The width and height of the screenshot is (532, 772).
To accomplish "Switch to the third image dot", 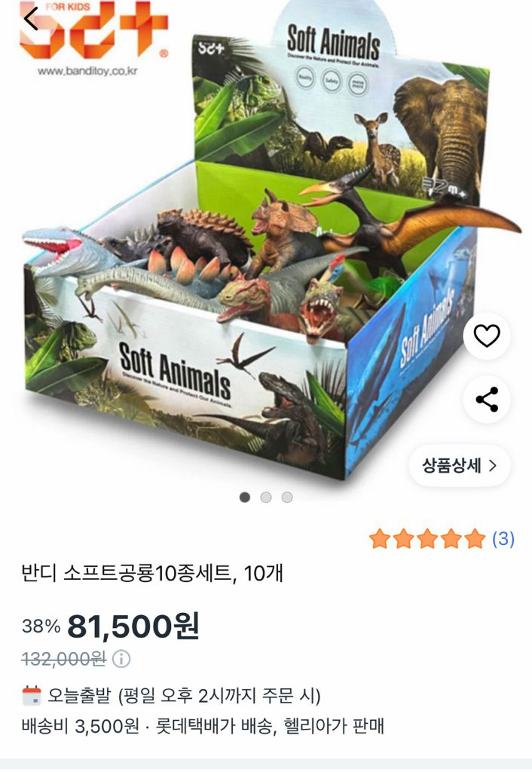I will 287,498.
